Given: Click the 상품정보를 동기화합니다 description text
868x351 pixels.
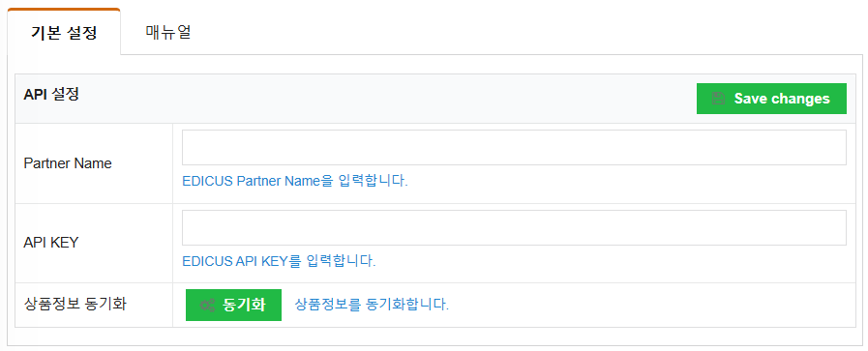Looking at the screenshot, I should pyautogui.click(x=372, y=305).
